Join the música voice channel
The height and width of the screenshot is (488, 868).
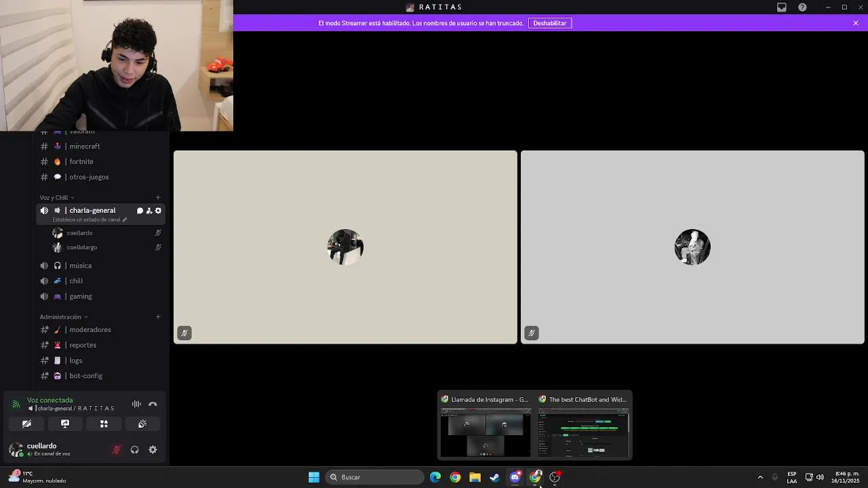tap(100, 266)
